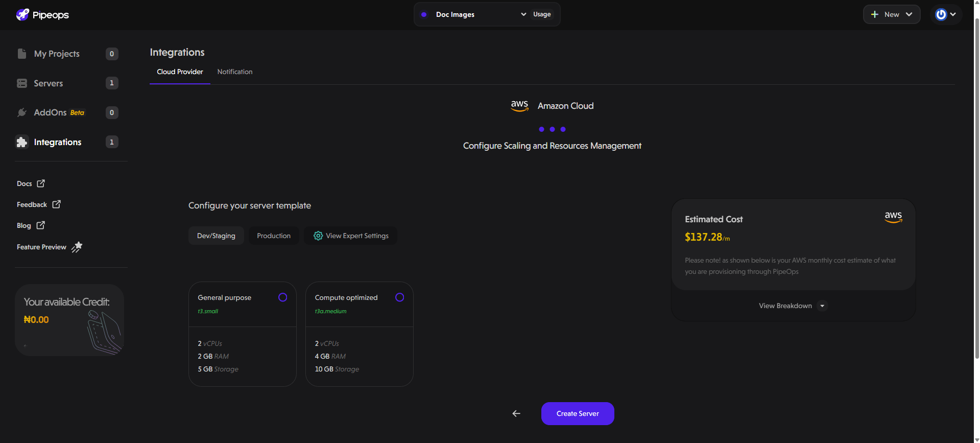Click the Servers sidebar icon

pos(22,83)
